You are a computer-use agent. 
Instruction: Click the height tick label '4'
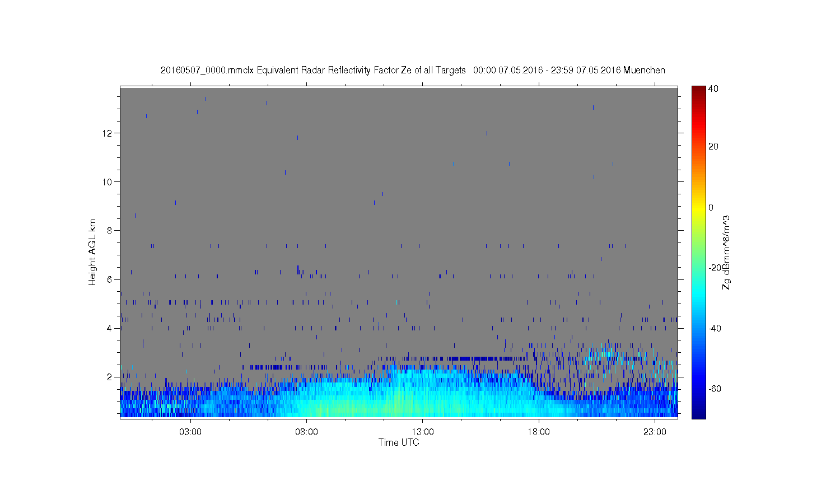[110, 328]
